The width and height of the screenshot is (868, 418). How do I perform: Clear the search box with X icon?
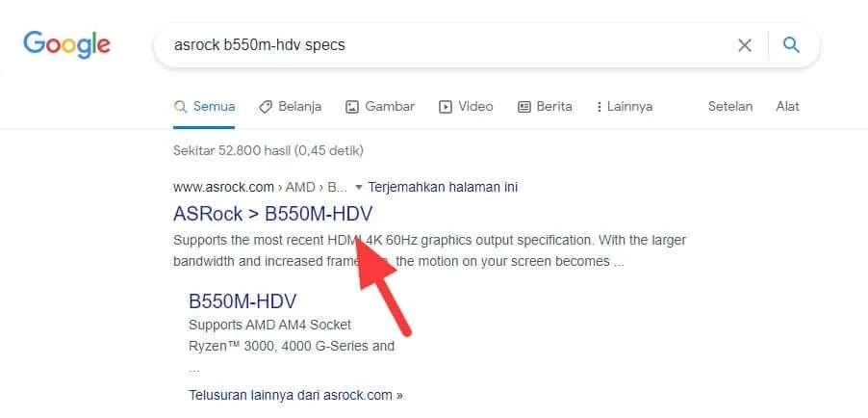point(745,45)
